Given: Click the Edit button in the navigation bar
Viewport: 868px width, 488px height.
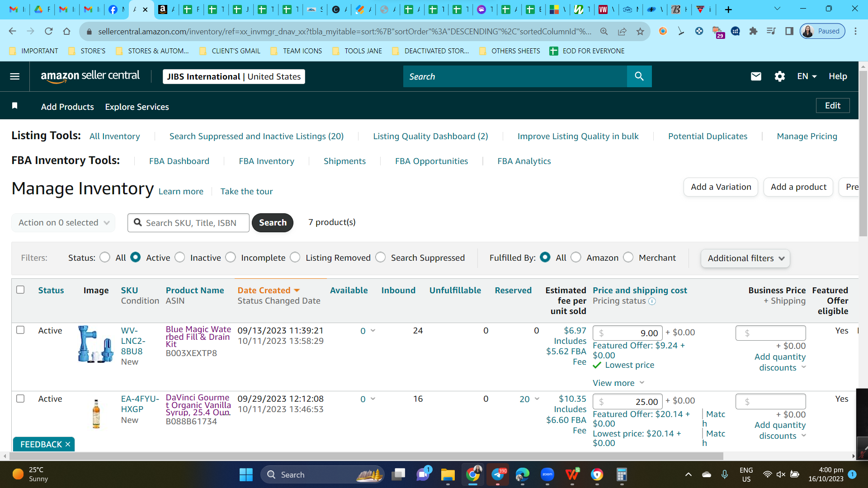Looking at the screenshot, I should (833, 106).
